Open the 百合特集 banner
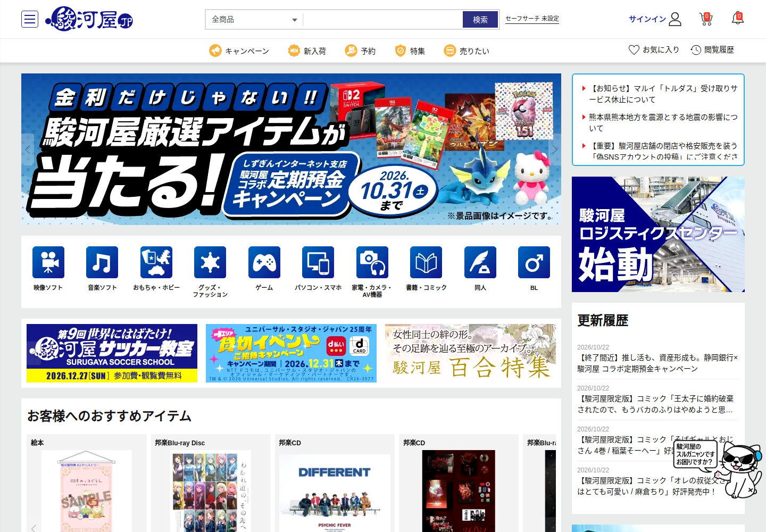The height and width of the screenshot is (532, 766). [x=470, y=353]
